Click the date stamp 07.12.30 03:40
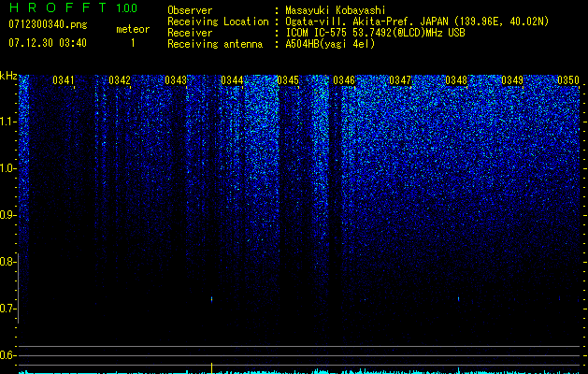The image size is (588, 374). 48,43
